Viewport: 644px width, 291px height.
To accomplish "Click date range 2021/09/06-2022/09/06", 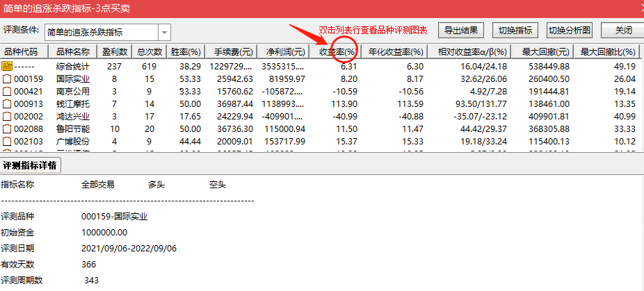I will [x=129, y=249].
